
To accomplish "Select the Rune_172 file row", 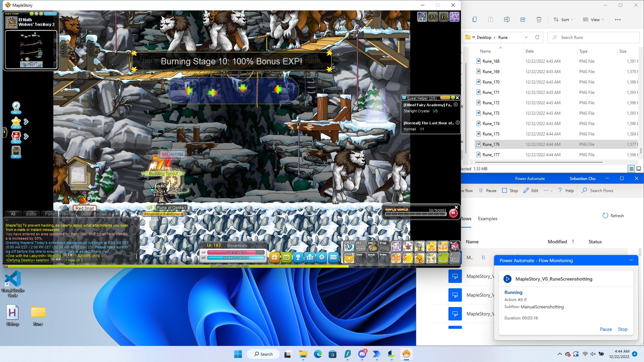I will click(557, 103).
